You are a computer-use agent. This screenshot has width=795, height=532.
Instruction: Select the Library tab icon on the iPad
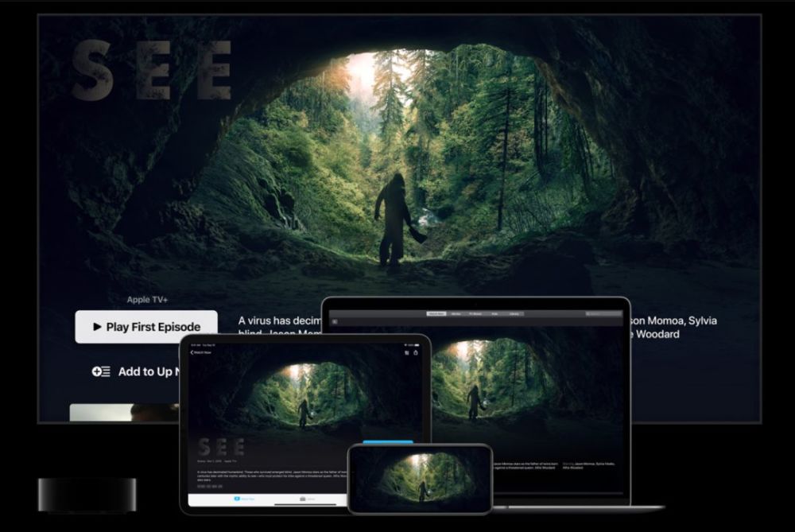[303, 499]
